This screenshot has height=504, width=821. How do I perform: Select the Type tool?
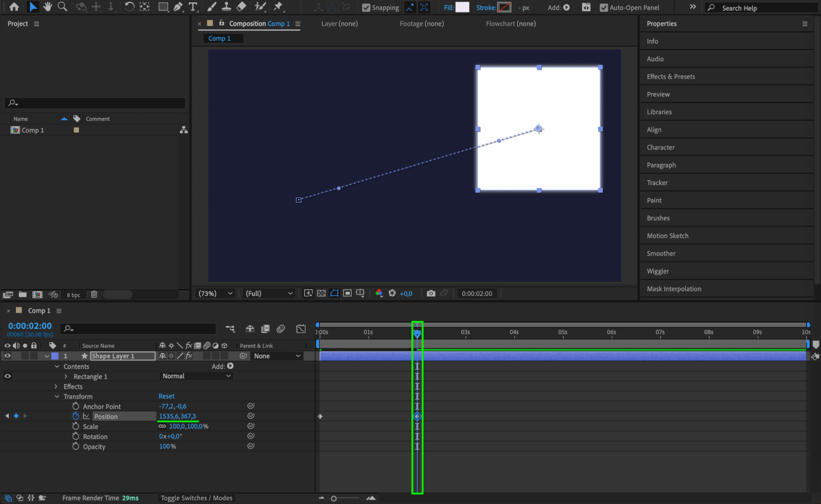point(193,7)
